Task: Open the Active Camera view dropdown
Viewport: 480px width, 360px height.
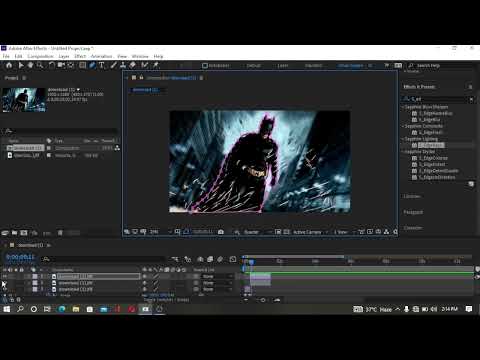Action: click(x=310, y=232)
